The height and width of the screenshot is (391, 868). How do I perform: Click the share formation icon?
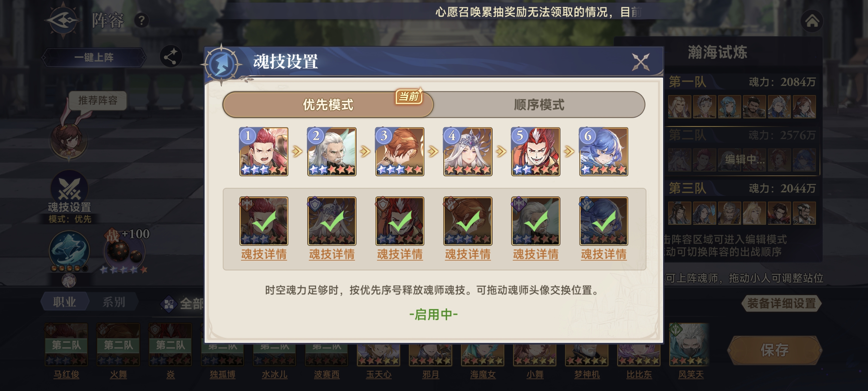click(171, 56)
